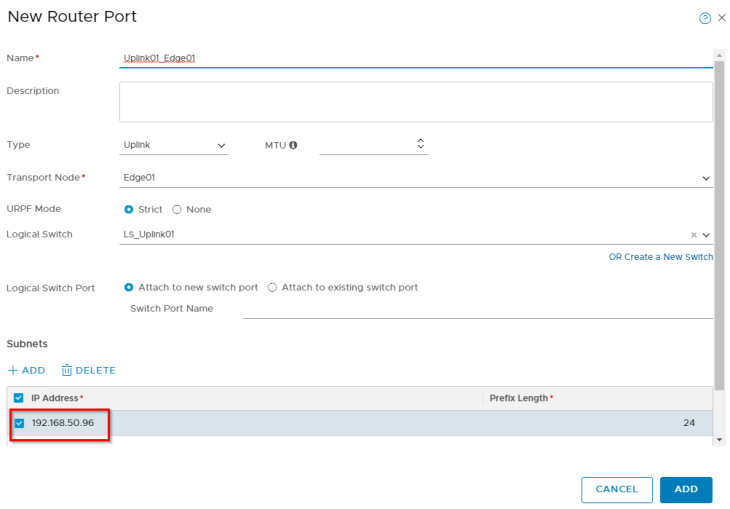Click the OR Create a New Switch link
730x509 pixels.
click(660, 257)
